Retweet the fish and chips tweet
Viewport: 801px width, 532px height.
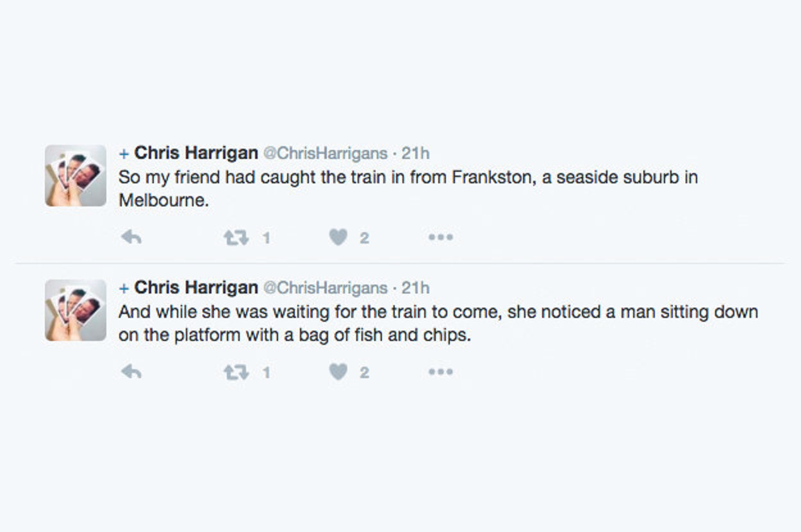click(x=235, y=372)
